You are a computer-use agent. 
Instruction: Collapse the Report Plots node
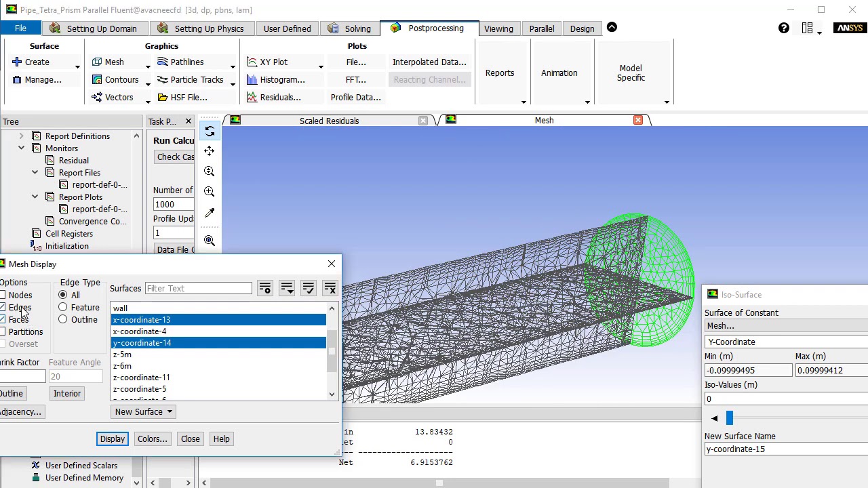[35, 197]
